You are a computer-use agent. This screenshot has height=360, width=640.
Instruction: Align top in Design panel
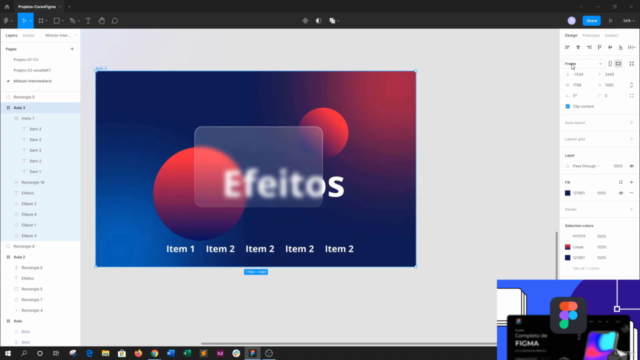coord(600,47)
